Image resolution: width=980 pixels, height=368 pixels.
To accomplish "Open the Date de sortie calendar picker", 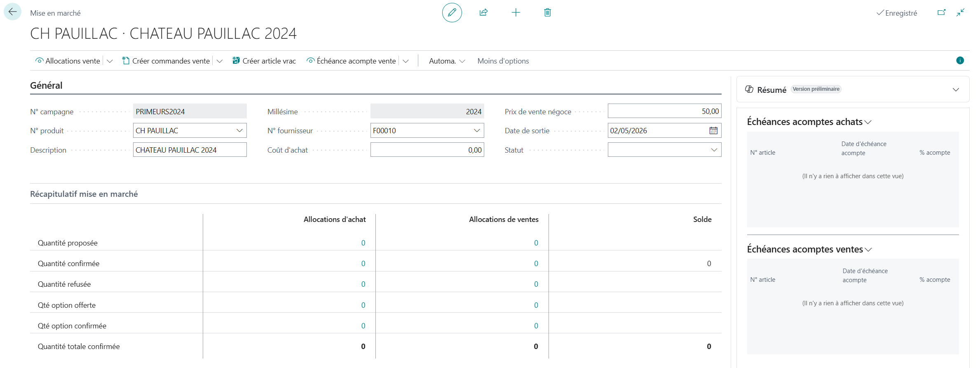I will tap(713, 131).
